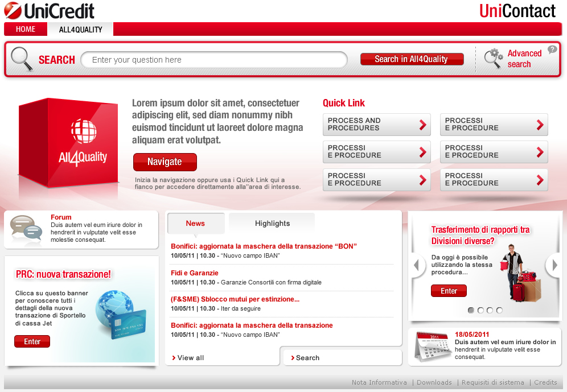Click the credit card globe image
Screen dimensions: 567x392
click(121, 314)
